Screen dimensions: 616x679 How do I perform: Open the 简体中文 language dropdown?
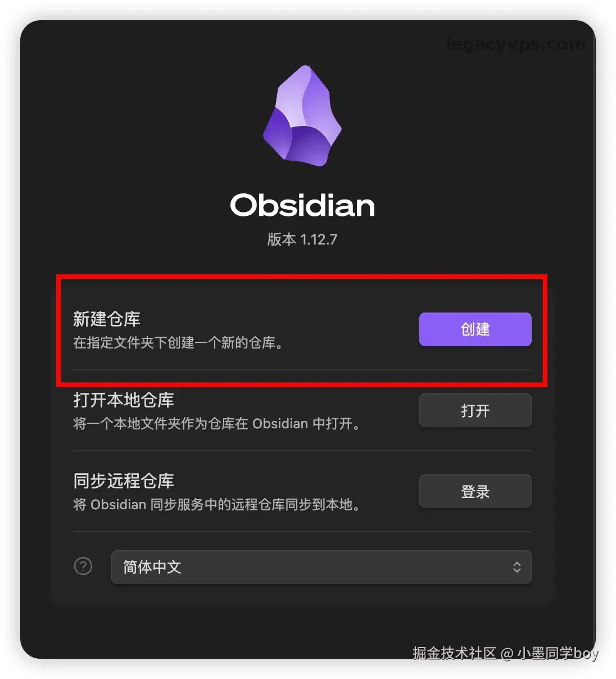click(x=321, y=567)
